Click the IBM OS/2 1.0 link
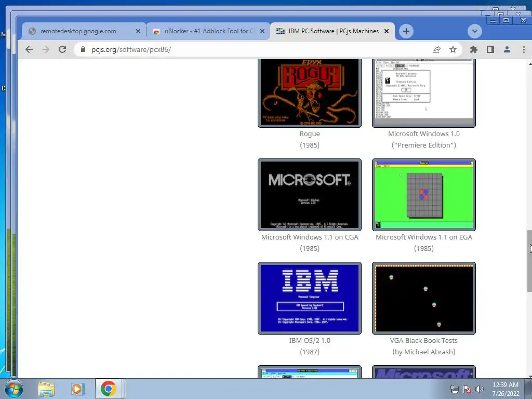Image resolution: width=532 pixels, height=399 pixels. (310, 340)
